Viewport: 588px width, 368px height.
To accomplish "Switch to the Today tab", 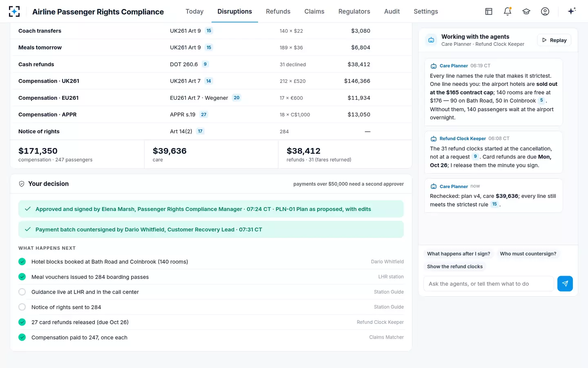I will (194, 11).
